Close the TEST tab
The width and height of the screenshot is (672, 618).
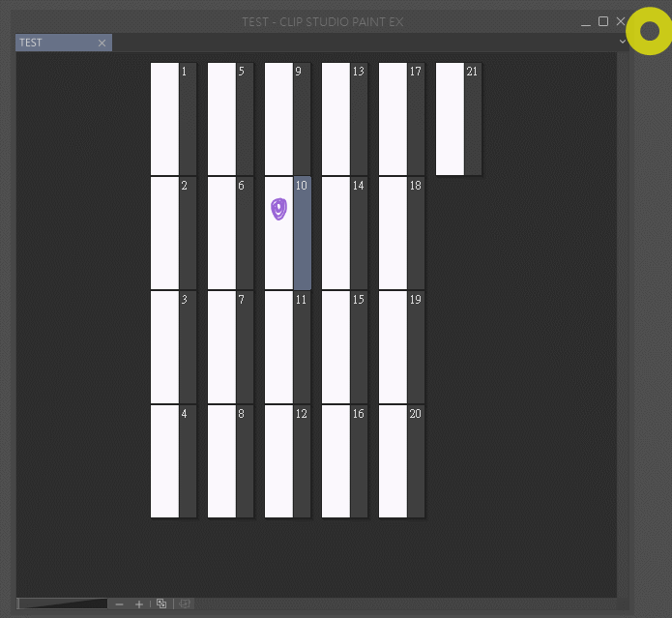(x=102, y=43)
